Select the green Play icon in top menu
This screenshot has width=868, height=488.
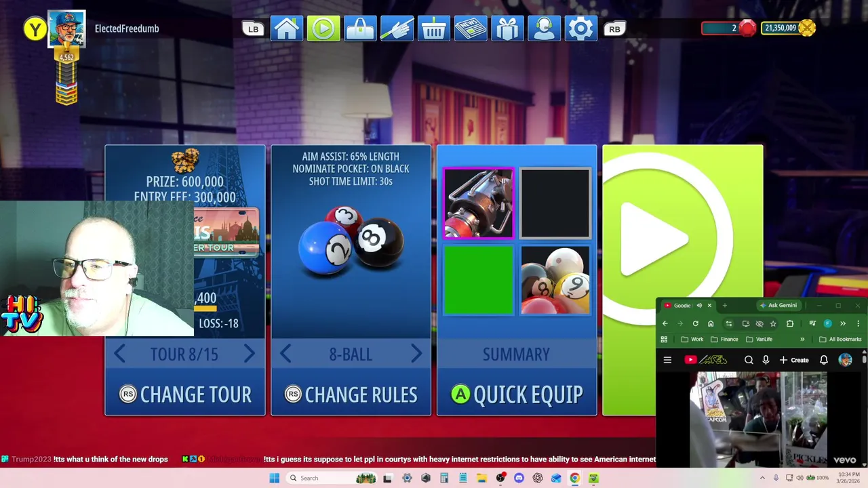pos(323,28)
